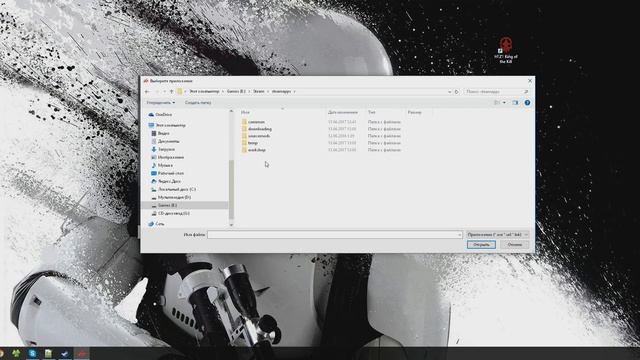
Task: Refresh the address bar location
Action: 457,91
